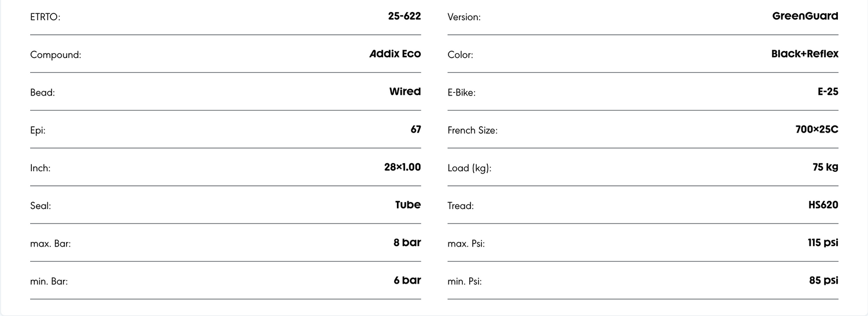Click the 85 psi minimum value
This screenshot has width=868, height=316.
(823, 280)
